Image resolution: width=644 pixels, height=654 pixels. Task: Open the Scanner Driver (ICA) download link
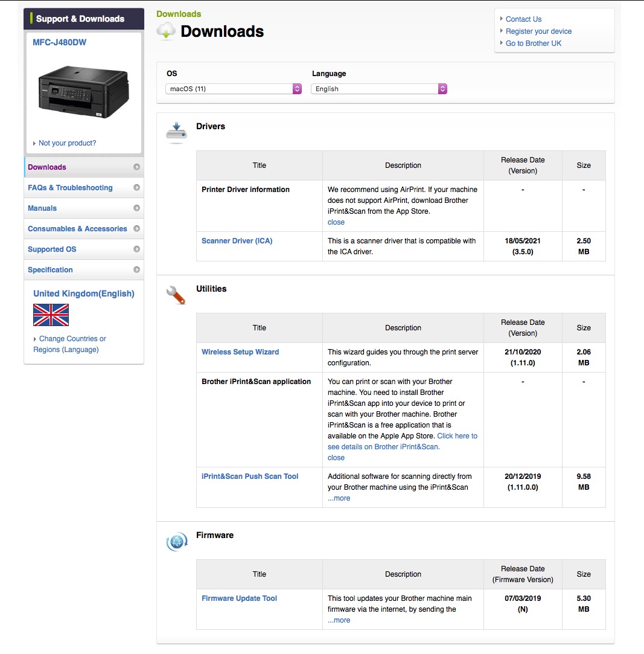(237, 241)
